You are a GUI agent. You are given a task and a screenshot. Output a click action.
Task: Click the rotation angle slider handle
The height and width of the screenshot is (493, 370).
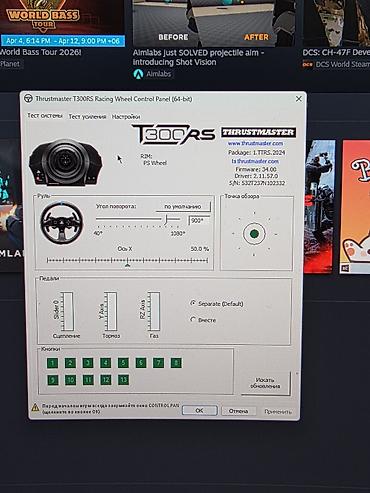pyautogui.click(x=167, y=219)
